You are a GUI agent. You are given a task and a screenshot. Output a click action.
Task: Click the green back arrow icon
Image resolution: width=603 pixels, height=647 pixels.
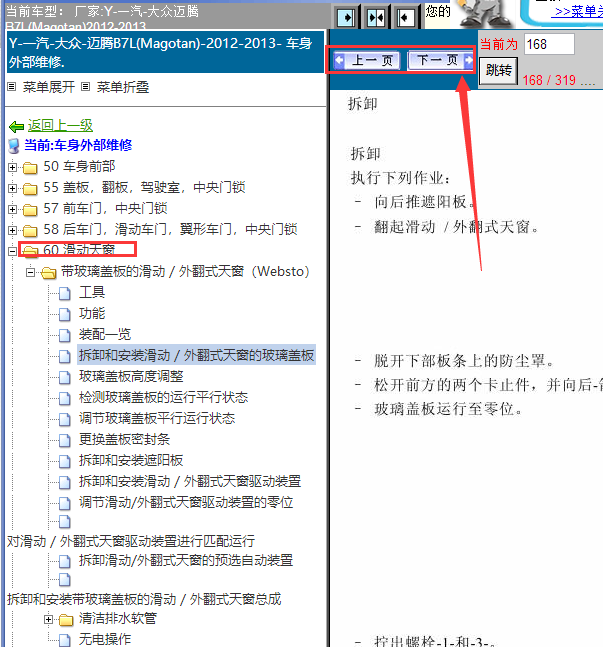(17, 126)
